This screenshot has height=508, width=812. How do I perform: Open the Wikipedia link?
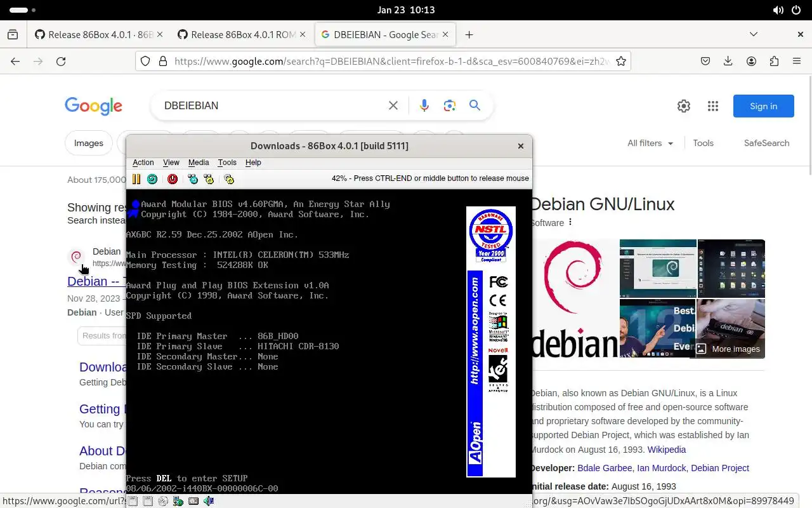tap(667, 450)
